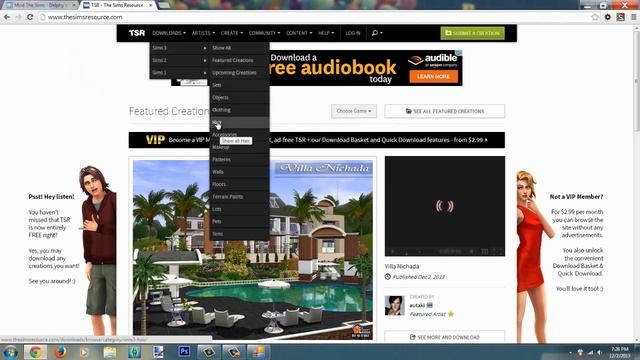The width and height of the screenshot is (640, 360).
Task: Open the CONTENT dropdown menu
Action: [x=299, y=33]
